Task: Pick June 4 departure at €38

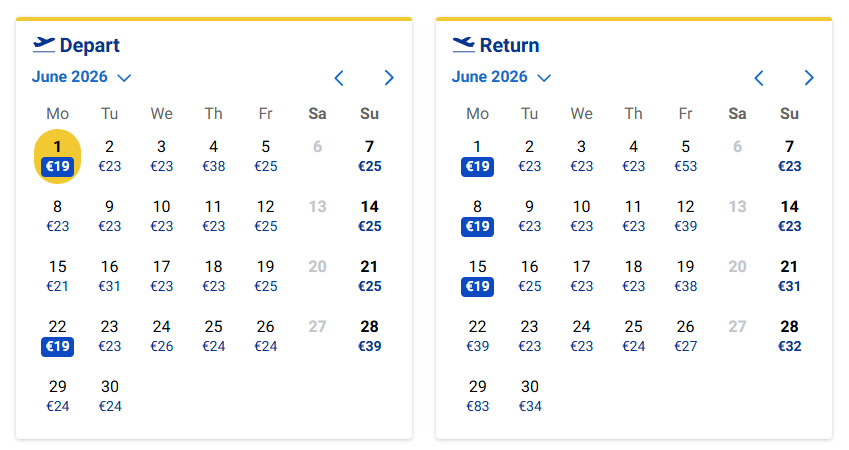Action: click(214, 156)
